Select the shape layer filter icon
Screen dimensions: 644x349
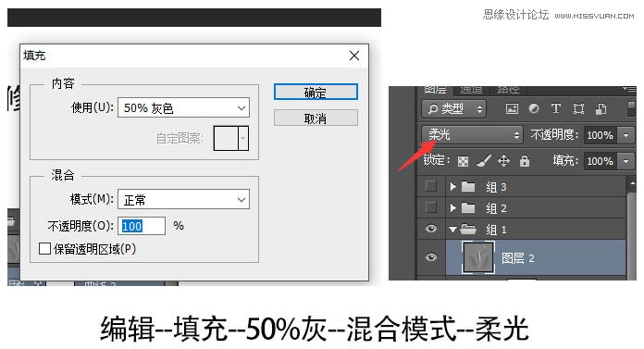[578, 109]
